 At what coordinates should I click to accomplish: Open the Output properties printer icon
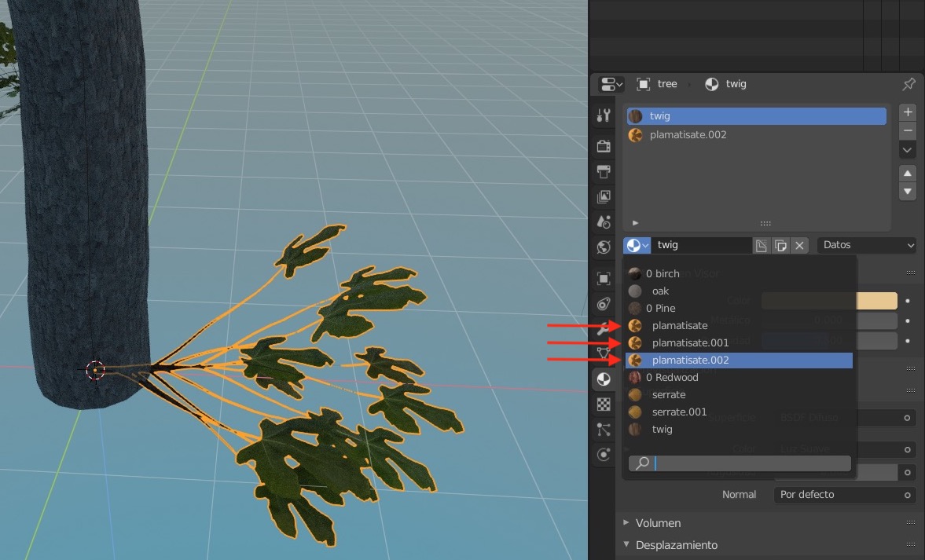[604, 171]
